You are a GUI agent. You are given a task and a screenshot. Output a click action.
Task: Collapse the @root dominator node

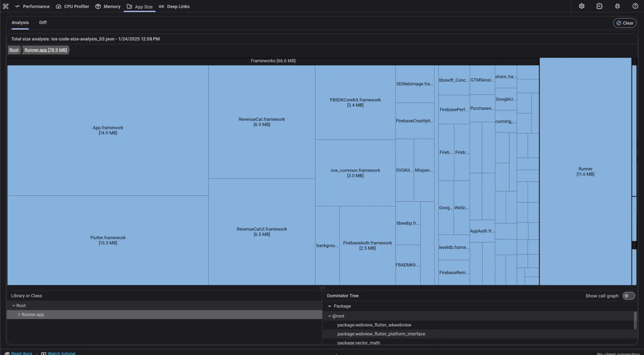329,316
